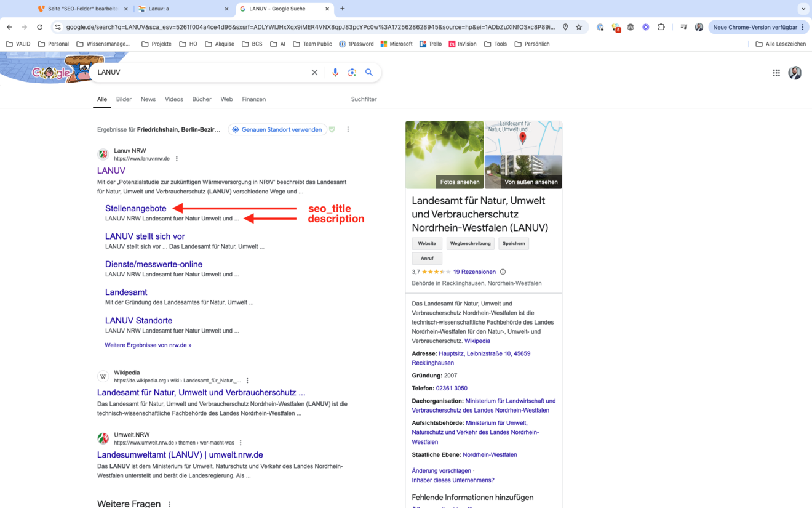Image resolution: width=812 pixels, height=508 pixels.
Task: Open three-dot menu beside Weitere Fragen
Action: (169, 504)
